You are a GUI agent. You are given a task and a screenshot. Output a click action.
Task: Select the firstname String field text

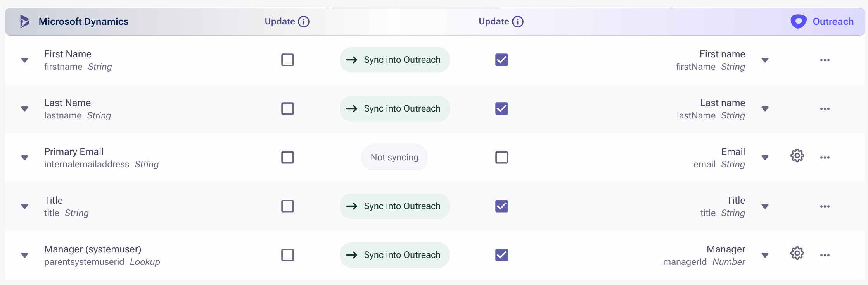pyautogui.click(x=78, y=67)
